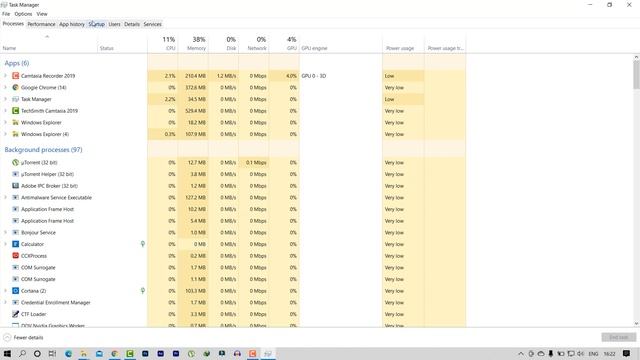Click the Cortana circle on the taskbar
Screen dimensions: 640x360
click(37, 353)
